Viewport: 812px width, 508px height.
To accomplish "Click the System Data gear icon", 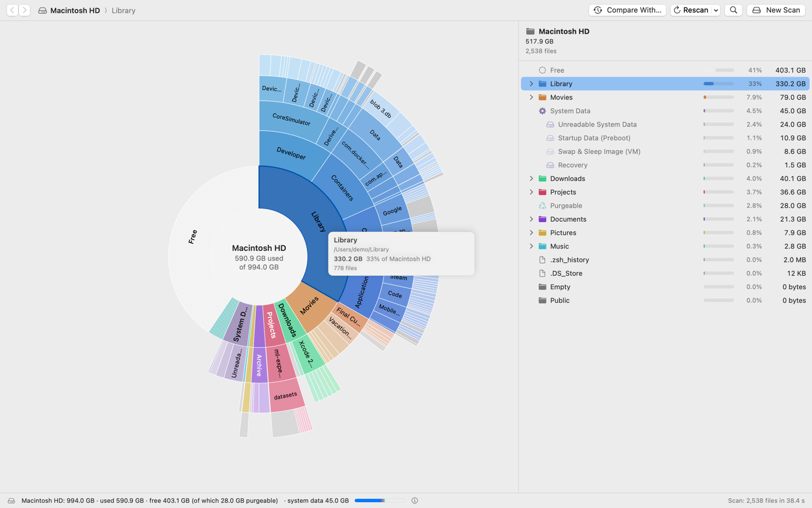I will (542, 111).
